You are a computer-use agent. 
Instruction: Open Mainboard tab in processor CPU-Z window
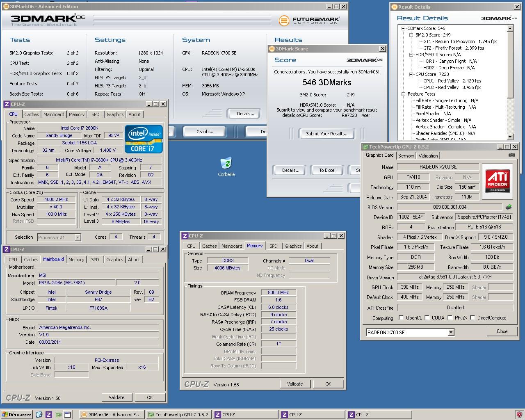click(x=54, y=114)
